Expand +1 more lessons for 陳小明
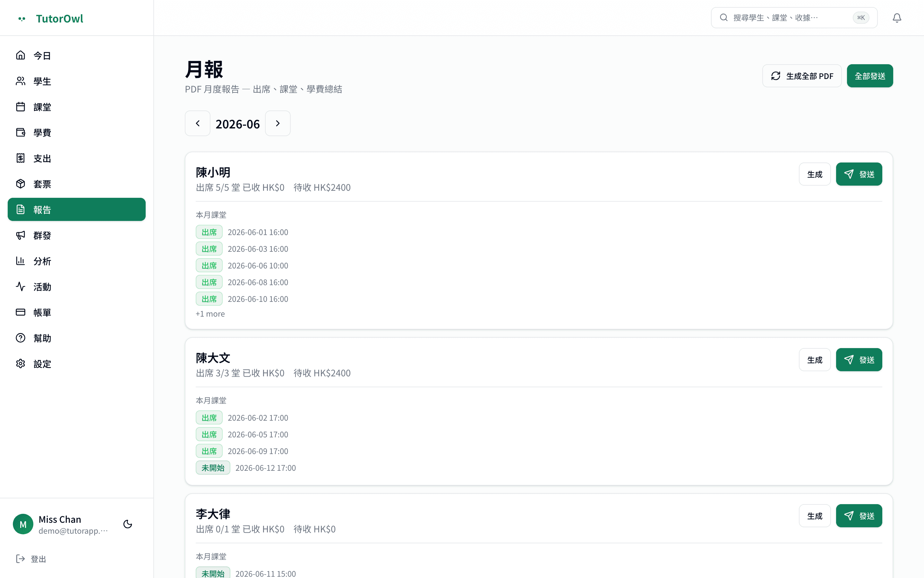The image size is (924, 578). pyautogui.click(x=210, y=314)
